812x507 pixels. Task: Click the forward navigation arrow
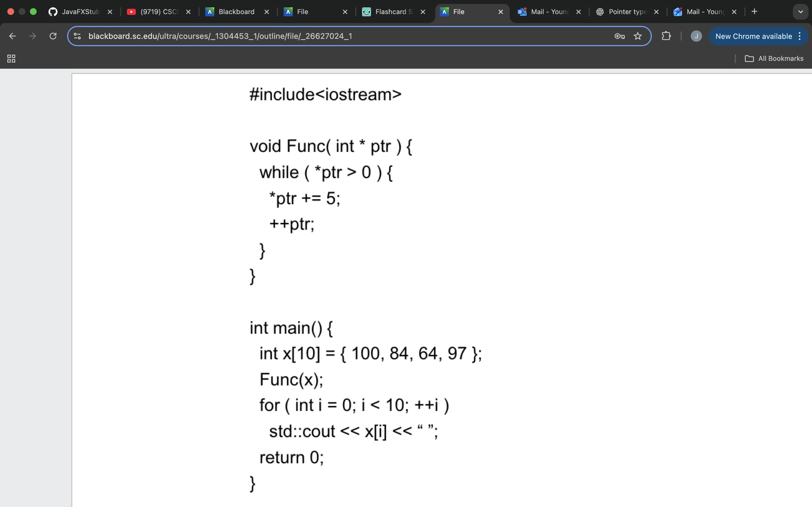[32, 36]
